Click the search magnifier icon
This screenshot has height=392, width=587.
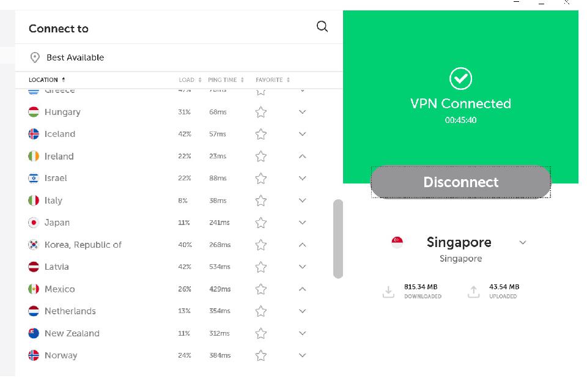(322, 26)
